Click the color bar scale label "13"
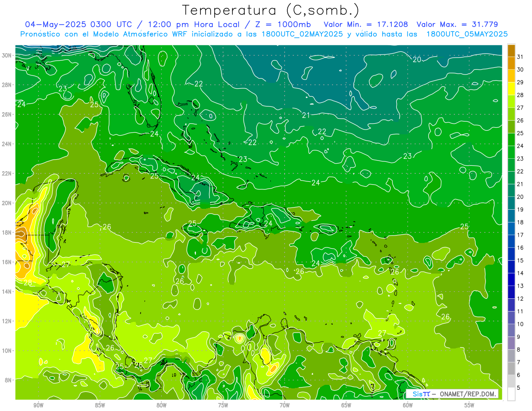This screenshot has height=411, width=532. coord(520,286)
